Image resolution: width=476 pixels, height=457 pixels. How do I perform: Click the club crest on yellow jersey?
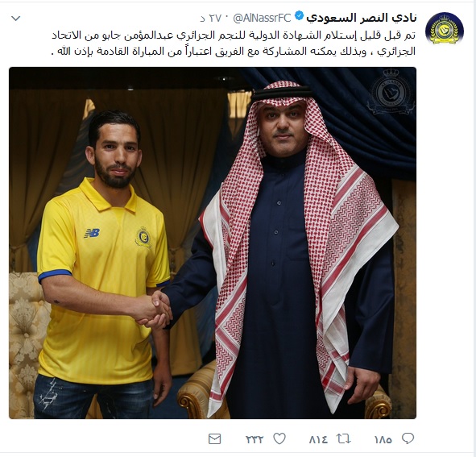[x=143, y=237]
